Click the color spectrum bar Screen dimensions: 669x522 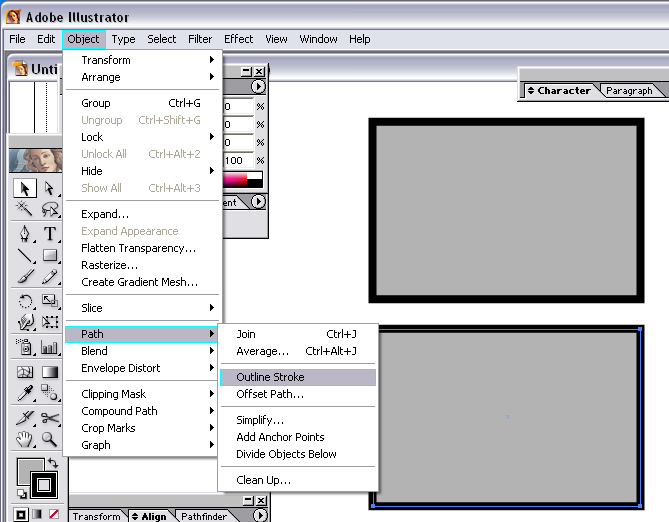tap(242, 180)
